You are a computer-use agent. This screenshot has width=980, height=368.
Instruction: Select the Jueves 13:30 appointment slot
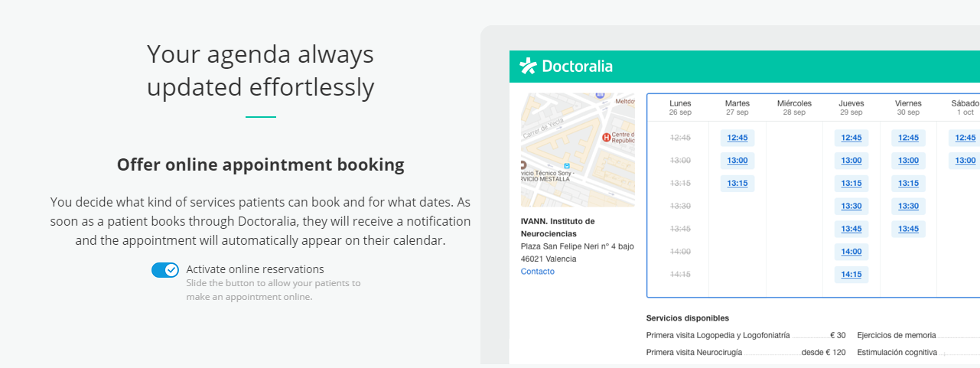point(851,207)
